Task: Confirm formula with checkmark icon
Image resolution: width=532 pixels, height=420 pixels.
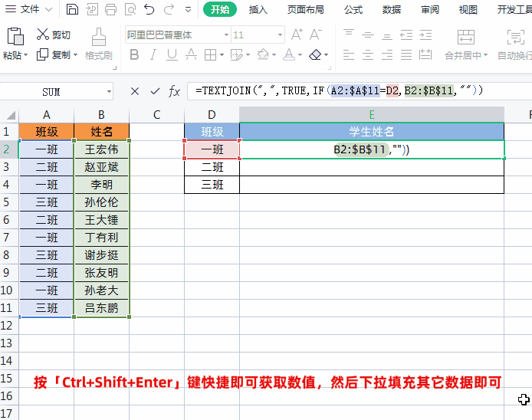Action: (x=155, y=91)
